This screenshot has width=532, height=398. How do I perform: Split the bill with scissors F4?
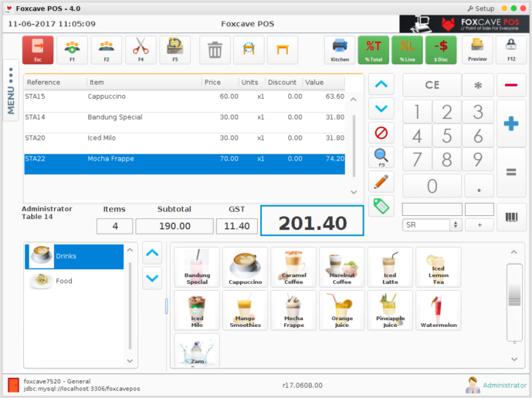click(141, 50)
